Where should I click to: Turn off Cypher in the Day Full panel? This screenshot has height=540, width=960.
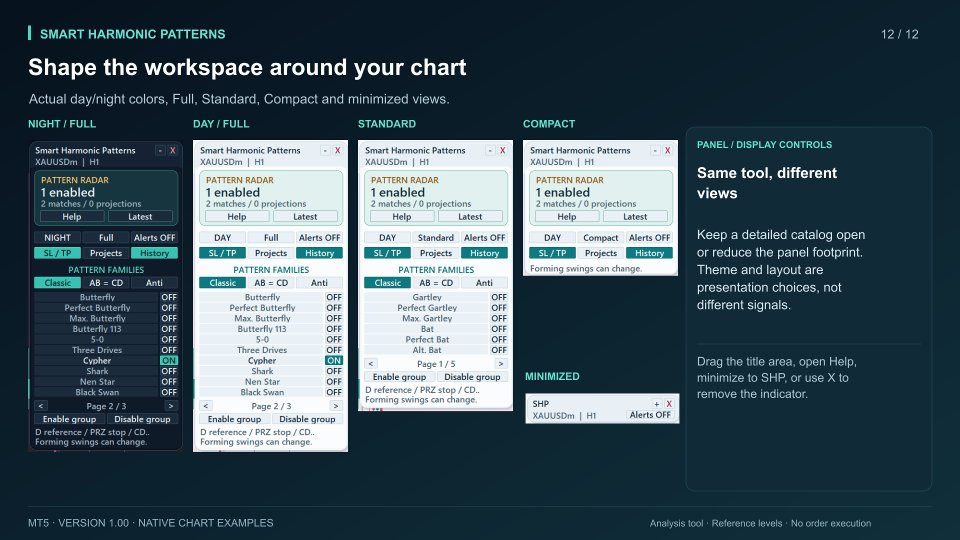pyautogui.click(x=334, y=361)
